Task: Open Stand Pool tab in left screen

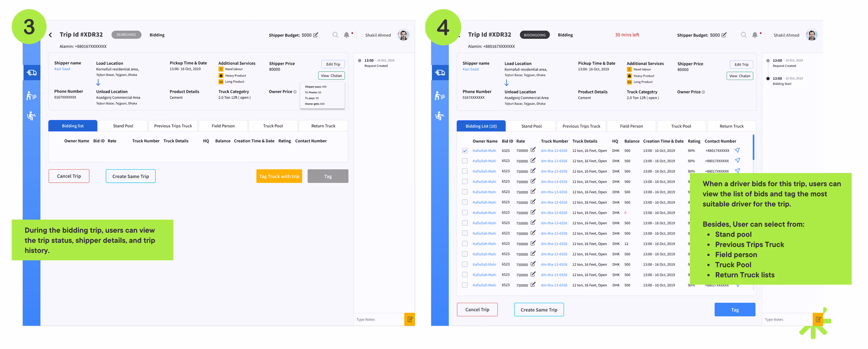Action: [123, 126]
